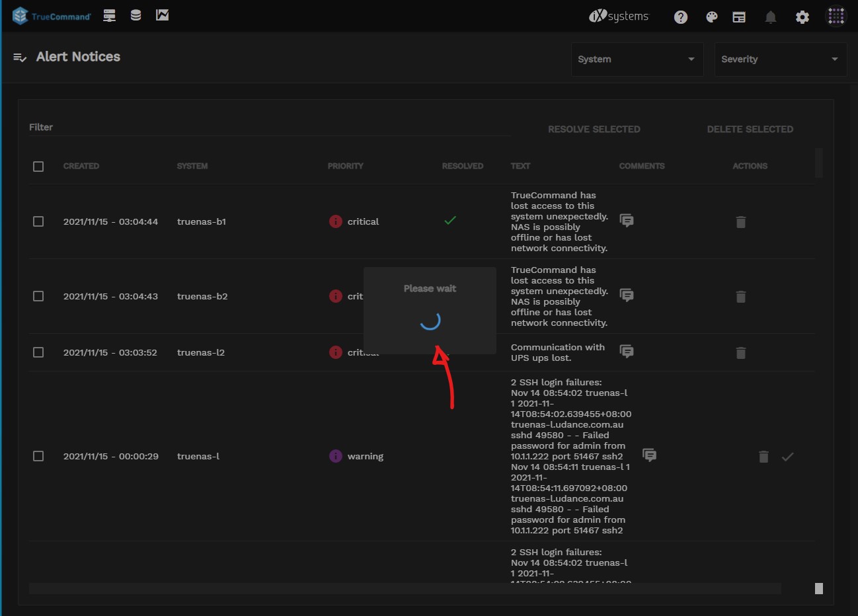Sort by the PRIORITY column header
Screen dimensions: 858x616
pos(346,166)
